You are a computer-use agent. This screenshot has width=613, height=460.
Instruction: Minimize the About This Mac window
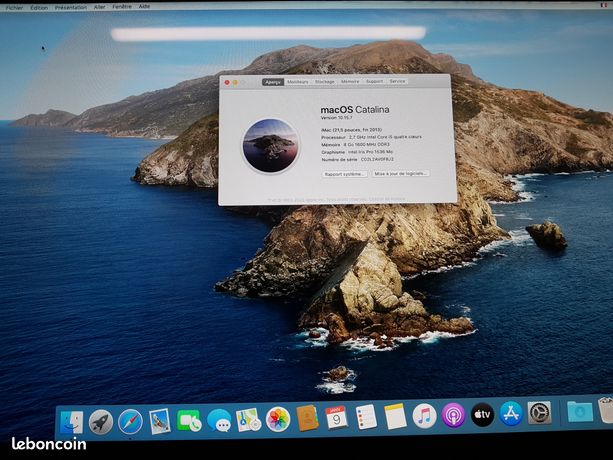click(x=235, y=82)
